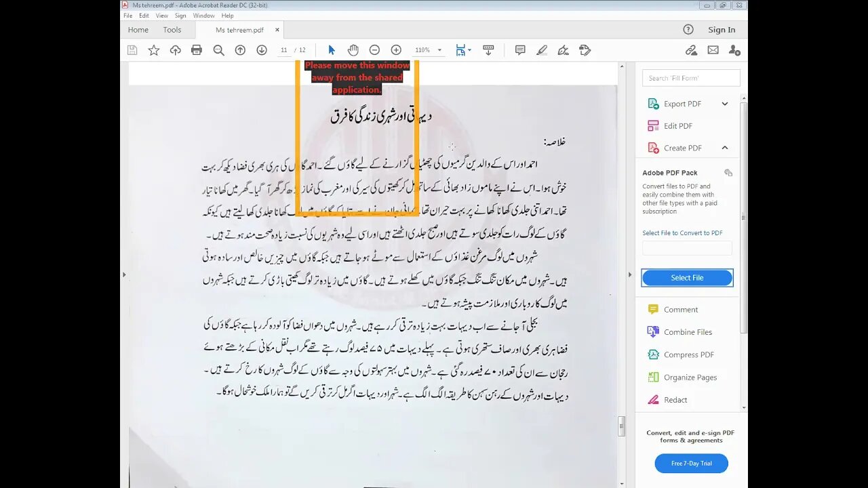Bookmark the file with the star icon

(154, 50)
